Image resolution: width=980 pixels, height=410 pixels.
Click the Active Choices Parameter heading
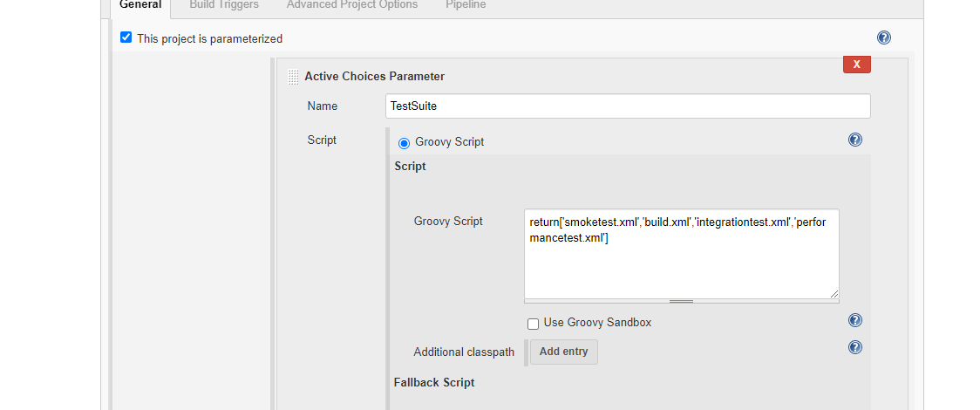coord(374,77)
